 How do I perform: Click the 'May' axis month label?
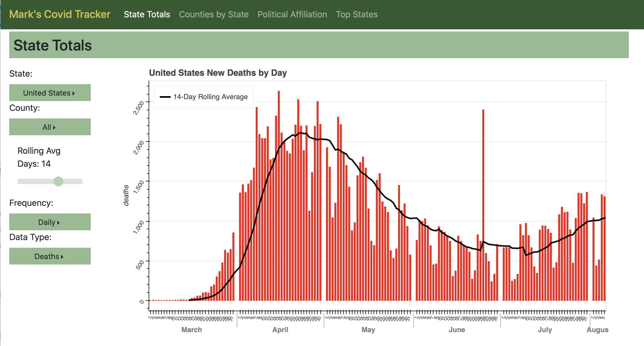(x=368, y=330)
